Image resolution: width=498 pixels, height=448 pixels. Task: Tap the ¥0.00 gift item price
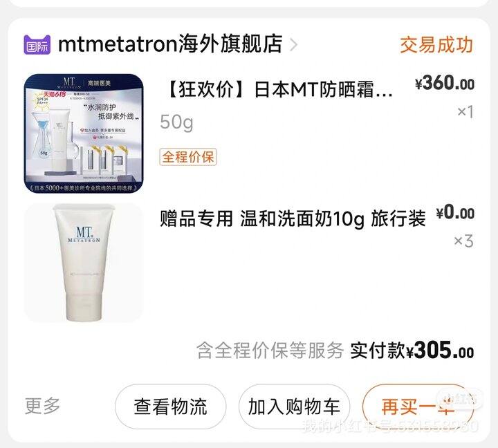click(x=455, y=212)
